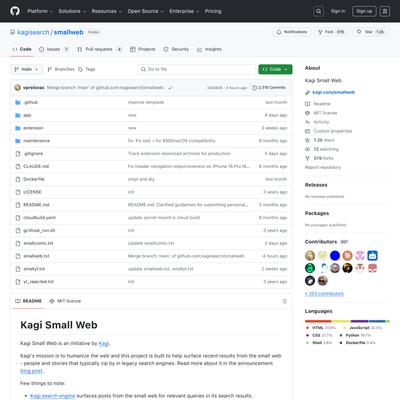Open README.md in the file list
The height and width of the screenshot is (400, 400).
point(36,205)
